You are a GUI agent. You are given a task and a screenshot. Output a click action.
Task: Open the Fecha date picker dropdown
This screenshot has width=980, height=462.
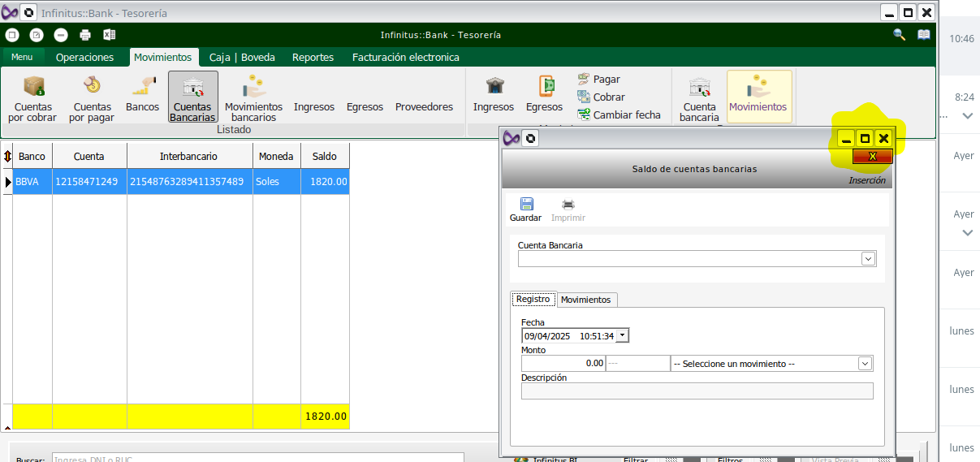pos(622,335)
